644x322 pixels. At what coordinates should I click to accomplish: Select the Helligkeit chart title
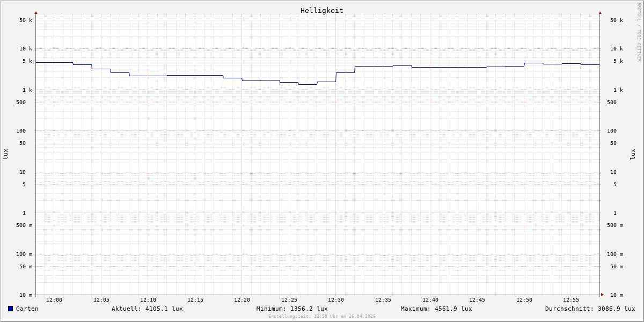click(x=321, y=10)
